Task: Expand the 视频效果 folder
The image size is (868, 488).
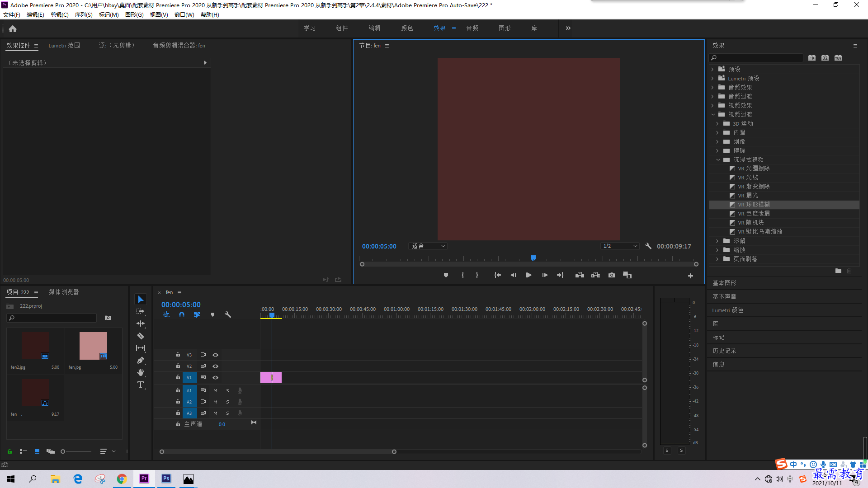Action: pos(712,105)
